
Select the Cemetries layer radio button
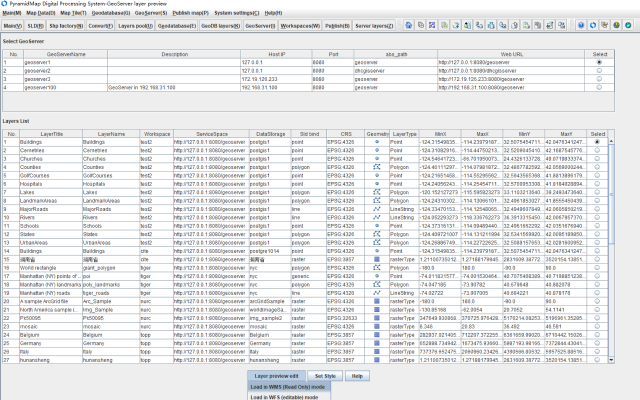598,150
